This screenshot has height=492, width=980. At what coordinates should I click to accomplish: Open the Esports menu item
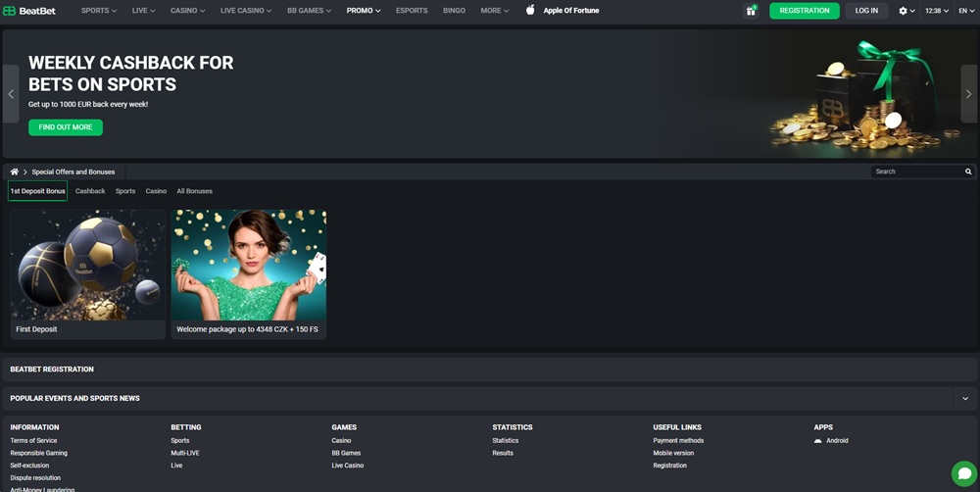[412, 11]
